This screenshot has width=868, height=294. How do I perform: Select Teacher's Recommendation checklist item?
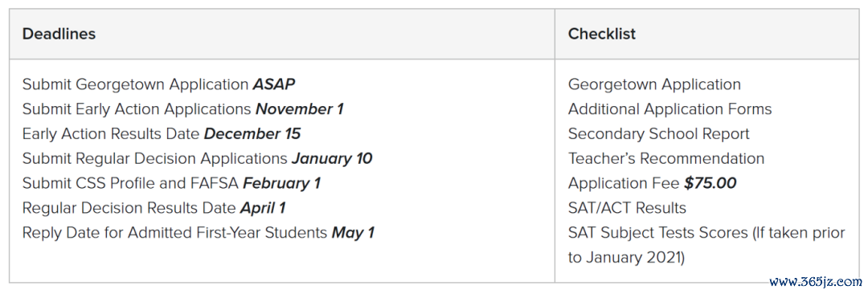click(666, 158)
